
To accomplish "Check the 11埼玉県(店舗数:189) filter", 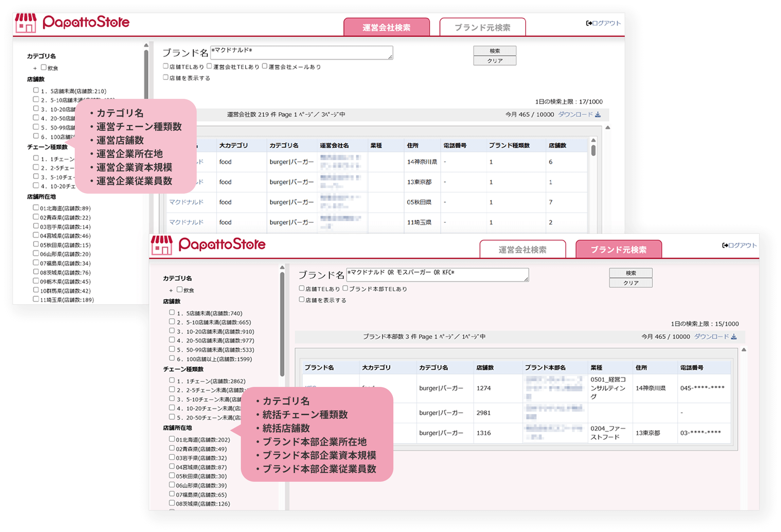I will [x=36, y=299].
